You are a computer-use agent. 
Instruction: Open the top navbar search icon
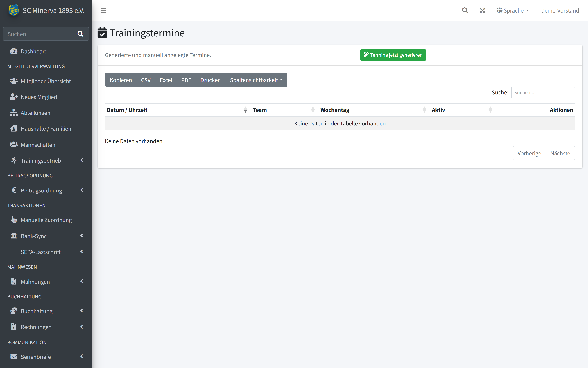click(x=465, y=10)
